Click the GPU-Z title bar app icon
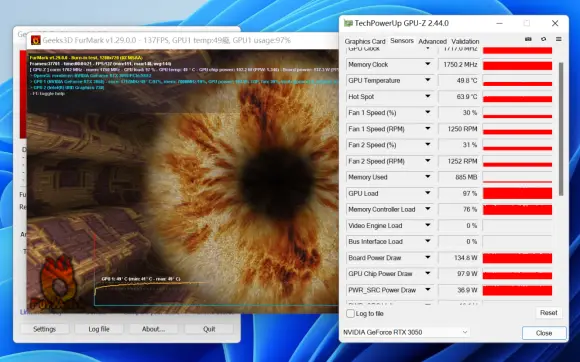Screen dimensions: 580x362 coord(348,23)
